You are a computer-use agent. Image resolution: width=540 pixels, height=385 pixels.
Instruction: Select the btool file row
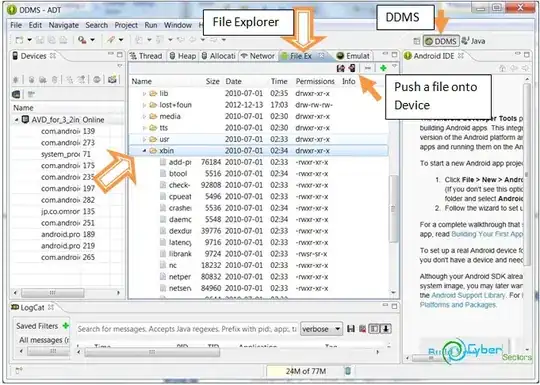(258, 174)
